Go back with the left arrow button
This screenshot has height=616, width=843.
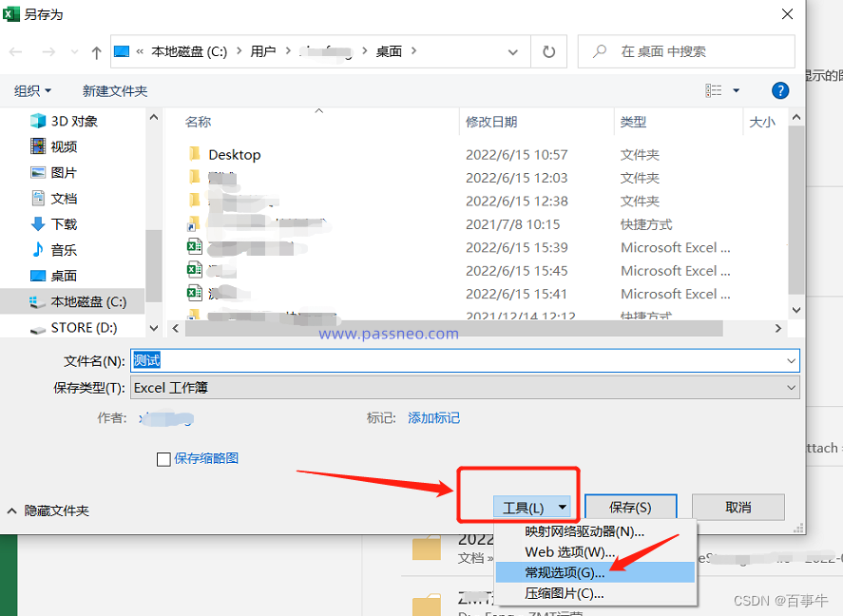click(x=15, y=52)
